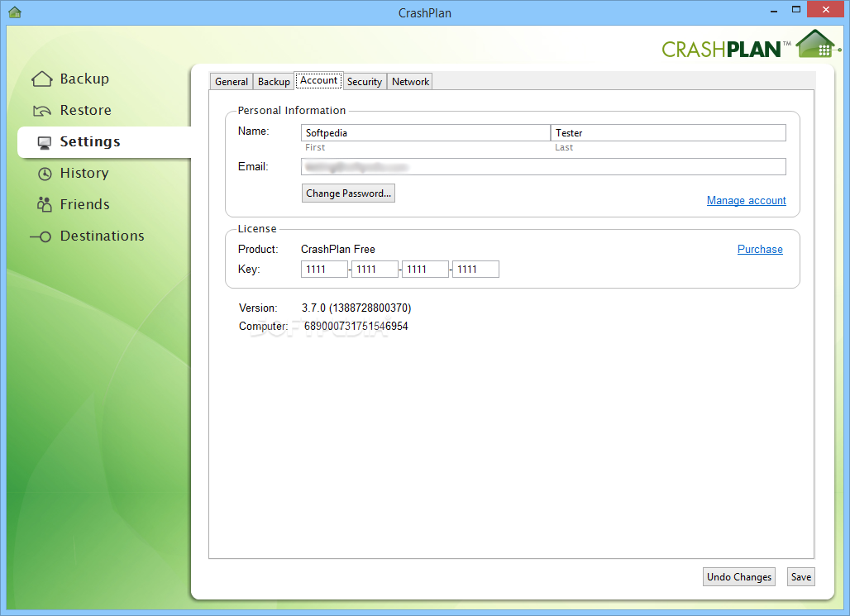Switch to the Backup settings tab

coord(274,81)
